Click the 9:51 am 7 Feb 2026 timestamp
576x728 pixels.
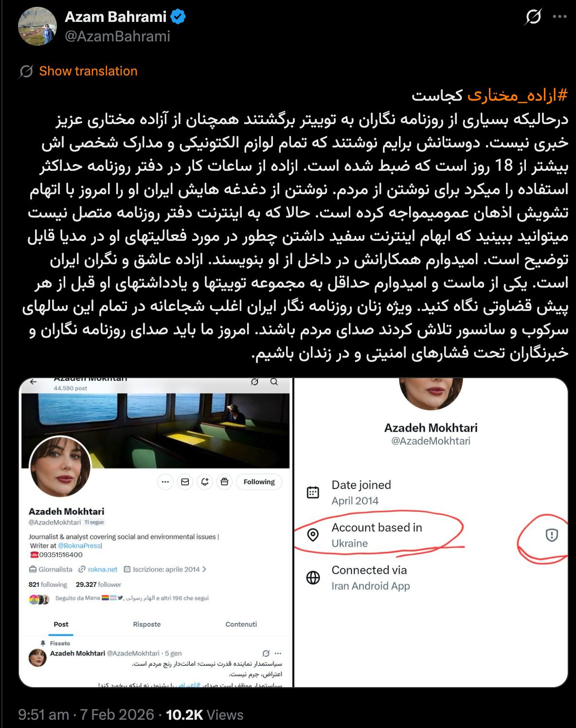tap(86, 714)
